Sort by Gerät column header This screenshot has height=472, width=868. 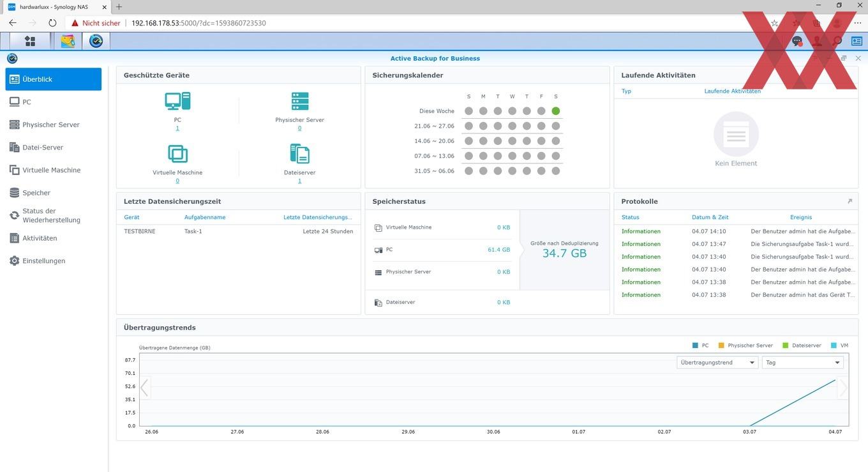[131, 217]
